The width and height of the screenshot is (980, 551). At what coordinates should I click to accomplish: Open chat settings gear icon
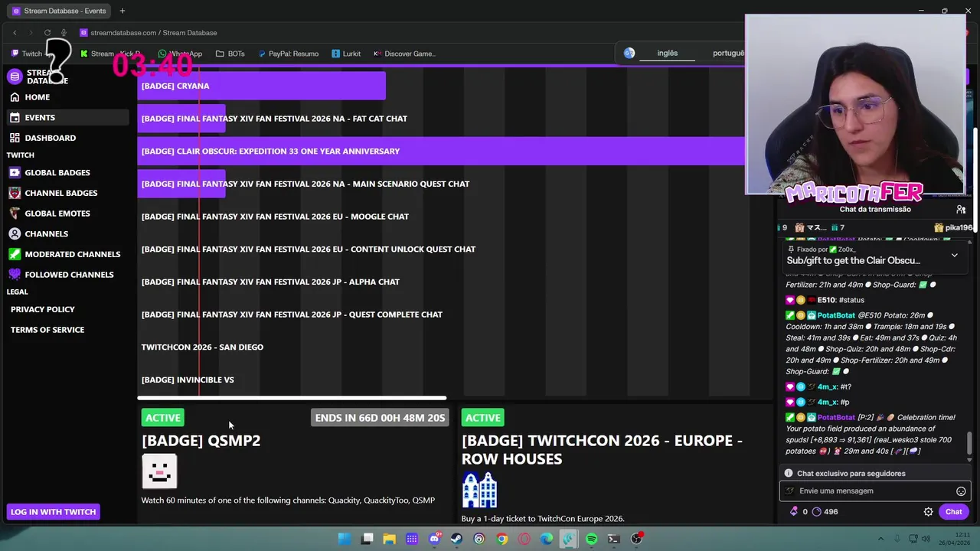click(x=928, y=512)
